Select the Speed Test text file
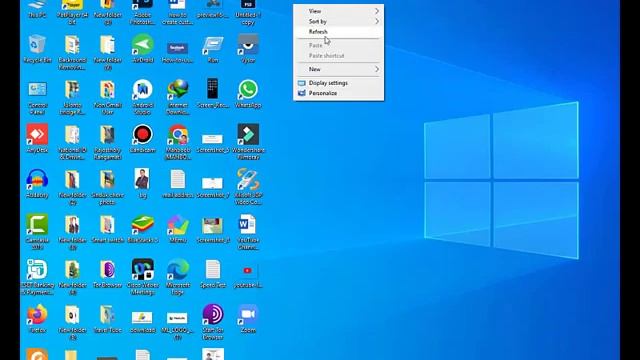The height and width of the screenshot is (360, 640). 213,273
